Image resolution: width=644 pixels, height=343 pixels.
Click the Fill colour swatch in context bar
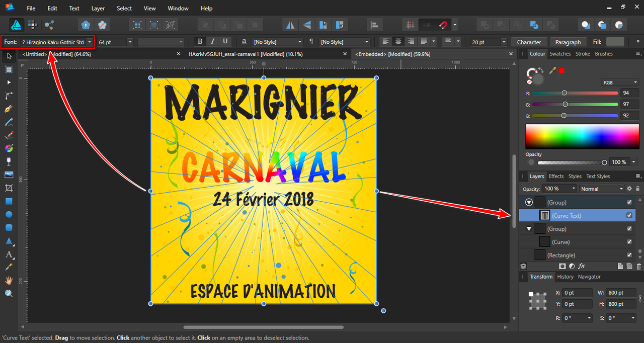[615, 42]
